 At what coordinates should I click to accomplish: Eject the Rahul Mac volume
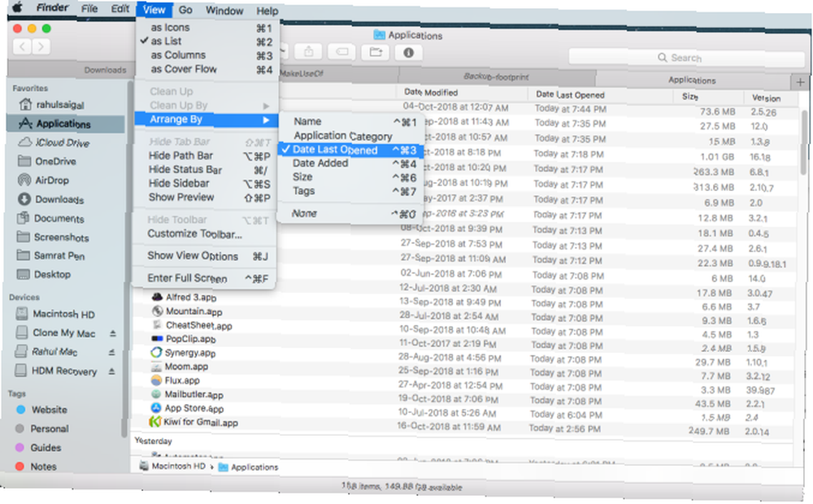tap(111, 353)
